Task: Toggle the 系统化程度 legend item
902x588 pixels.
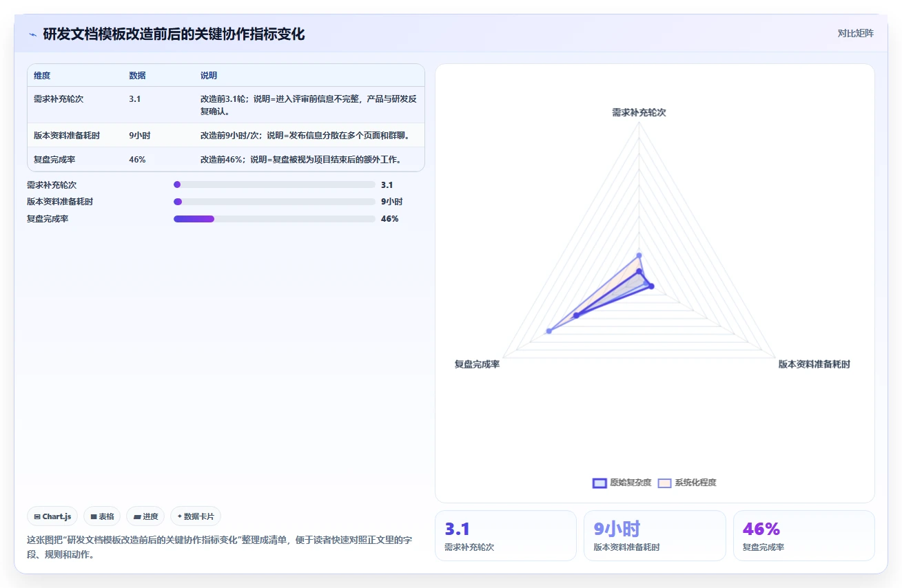Action: click(x=686, y=483)
